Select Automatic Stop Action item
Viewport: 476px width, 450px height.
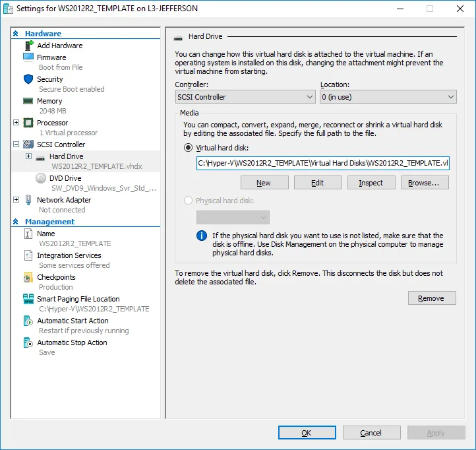(x=72, y=342)
